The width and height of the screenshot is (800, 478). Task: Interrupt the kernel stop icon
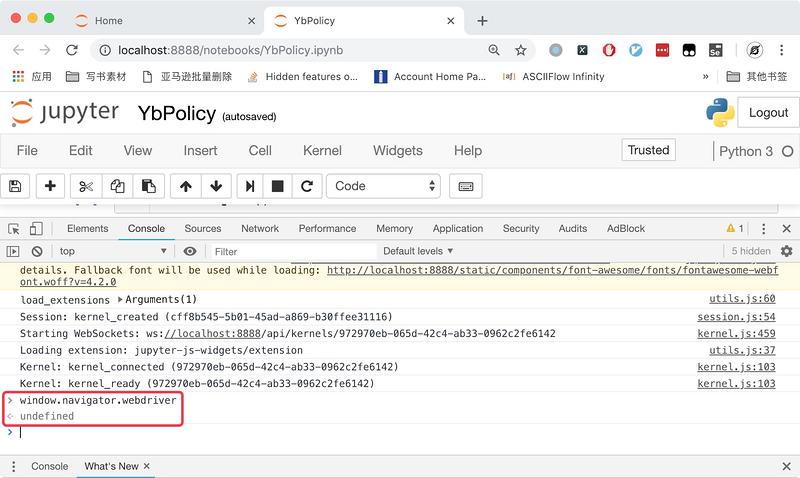click(x=278, y=186)
